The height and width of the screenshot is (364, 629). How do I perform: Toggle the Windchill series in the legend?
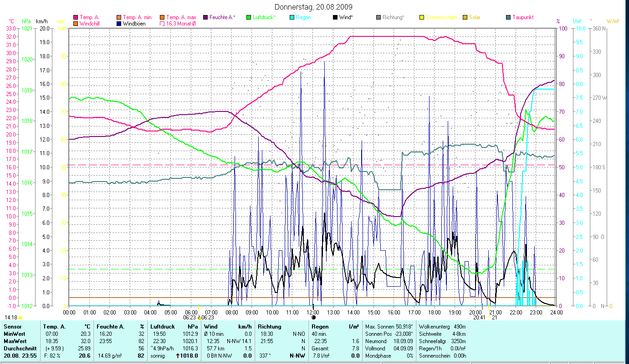tap(76, 24)
